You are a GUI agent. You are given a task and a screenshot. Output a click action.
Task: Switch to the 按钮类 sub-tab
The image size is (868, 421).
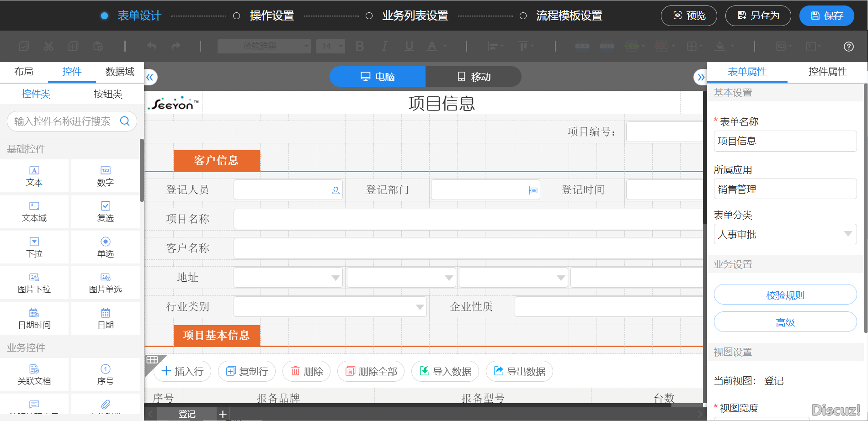point(108,94)
